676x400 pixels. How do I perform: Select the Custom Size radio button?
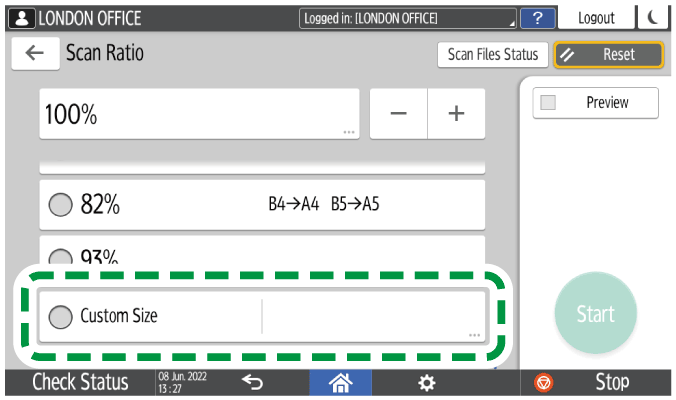coord(61,316)
